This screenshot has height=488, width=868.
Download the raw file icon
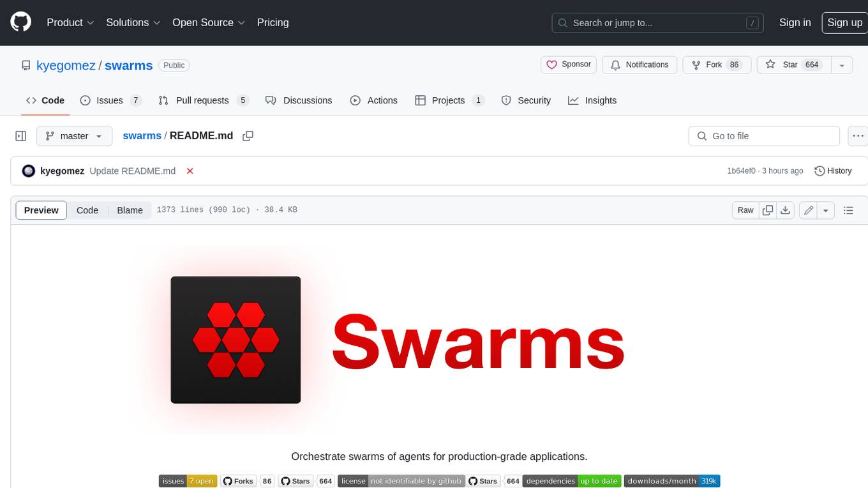[x=786, y=210]
